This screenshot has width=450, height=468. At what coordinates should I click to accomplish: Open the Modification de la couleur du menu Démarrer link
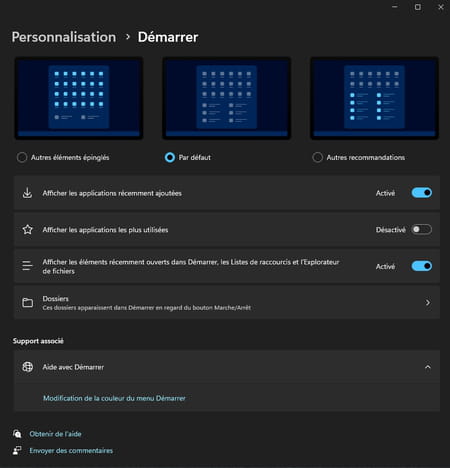(x=114, y=398)
